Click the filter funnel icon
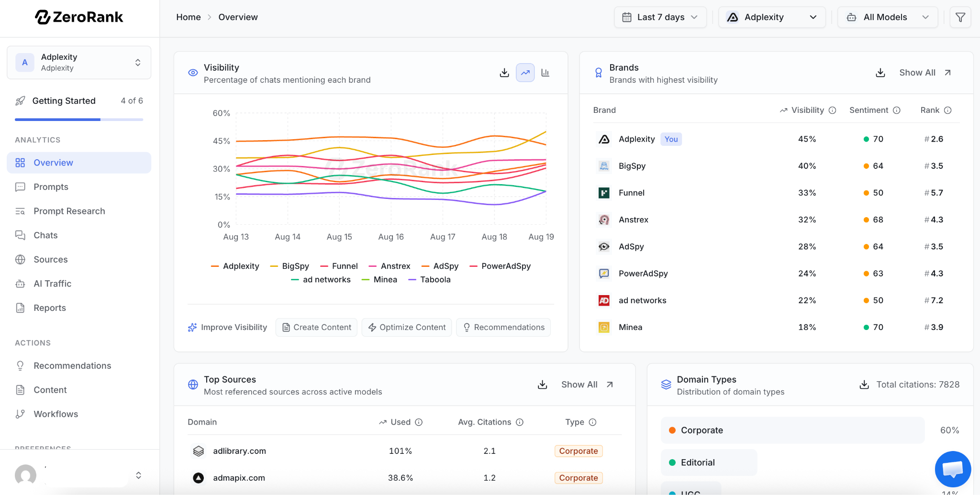This screenshot has height=495, width=980. (x=960, y=17)
